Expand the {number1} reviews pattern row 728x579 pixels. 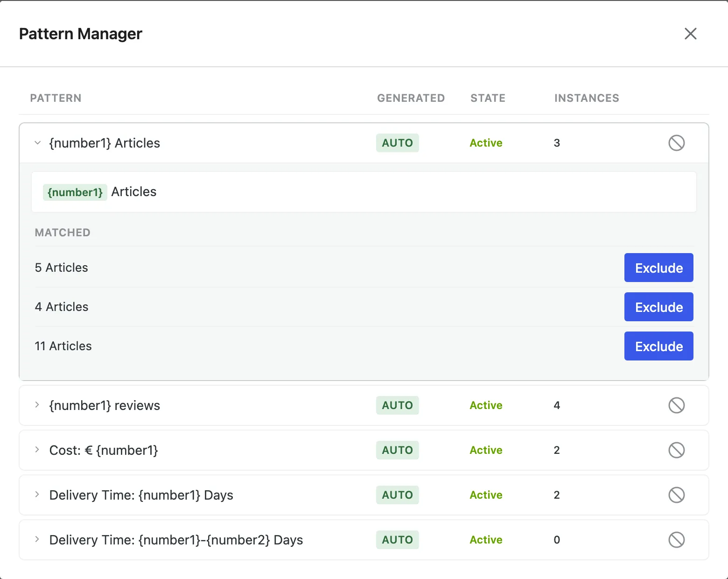tap(37, 405)
